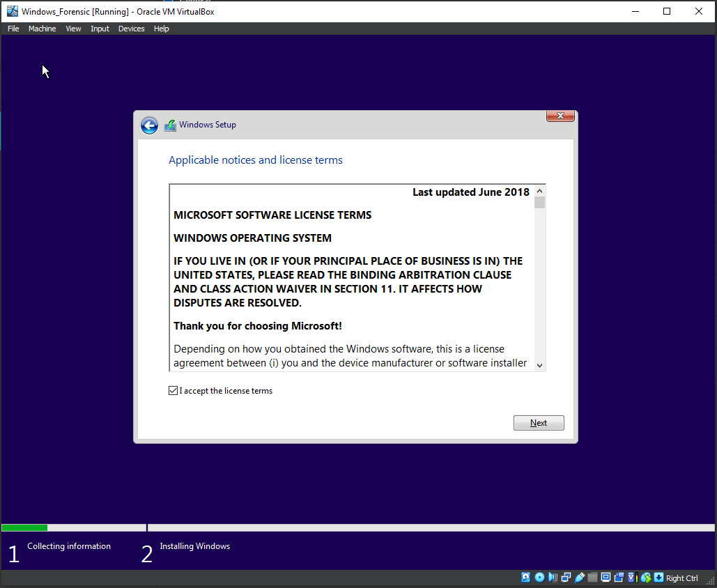Screen dimensions: 717x588
Task: Click the shared folders icon in status bar
Action: tap(592, 578)
